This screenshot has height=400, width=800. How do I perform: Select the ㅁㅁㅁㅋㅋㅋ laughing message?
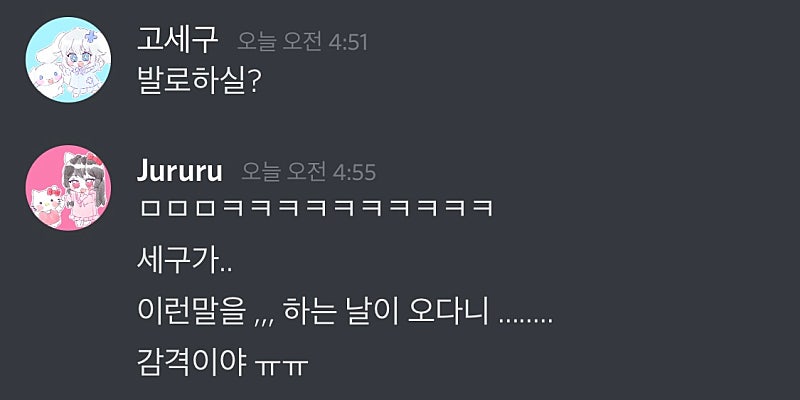[315, 208]
